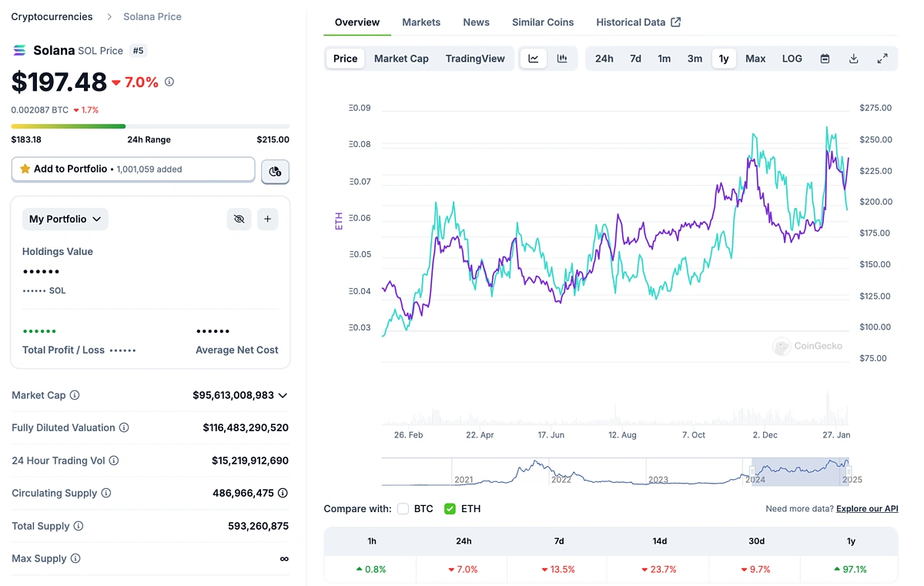Click the Solana logo icon
924x586 pixels.
pos(19,50)
